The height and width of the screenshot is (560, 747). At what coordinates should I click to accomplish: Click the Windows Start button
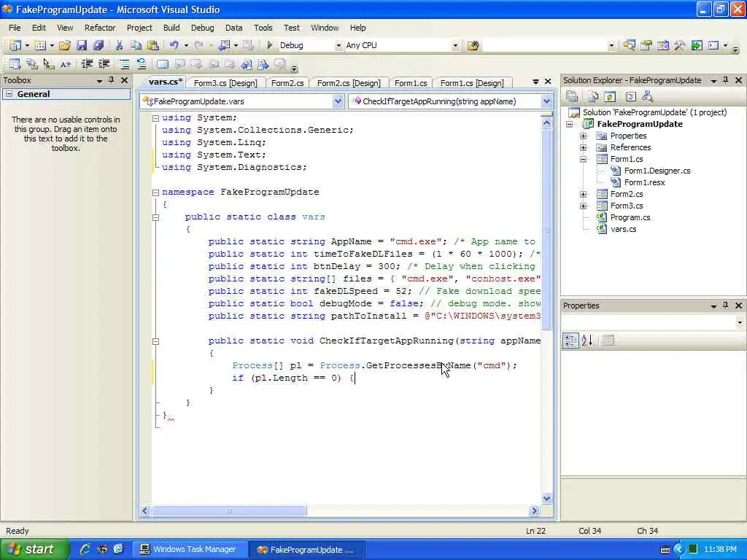[35, 549]
